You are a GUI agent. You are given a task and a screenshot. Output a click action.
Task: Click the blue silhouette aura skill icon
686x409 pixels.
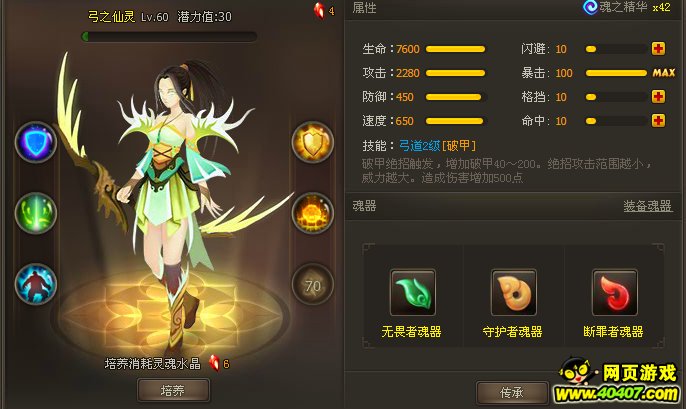tap(36, 284)
